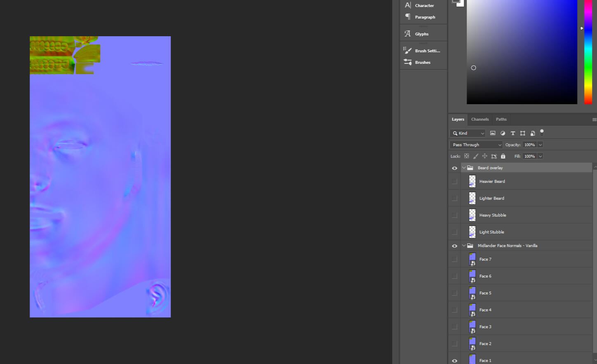Hide the Beard overlay group
The width and height of the screenshot is (597, 364).
454,168
